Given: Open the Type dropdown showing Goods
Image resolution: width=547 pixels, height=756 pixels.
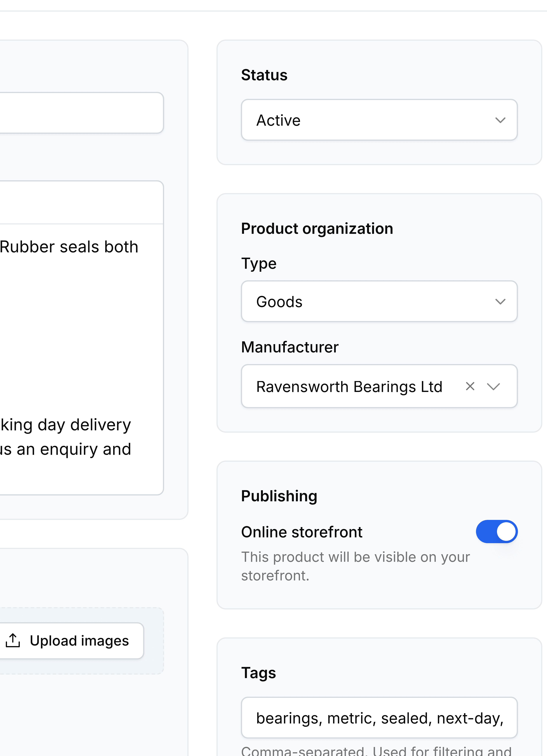Looking at the screenshot, I should 379,301.
